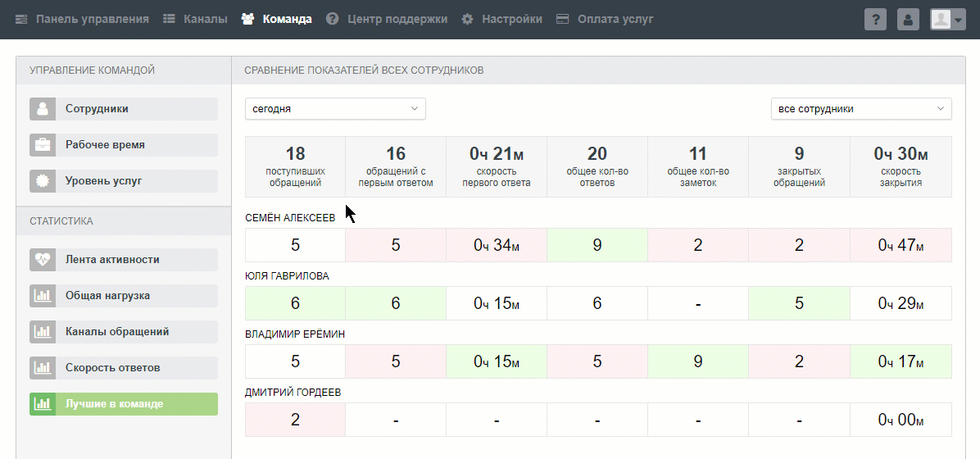Click the Сотрудники person icon
Screen dimensions: 980x459
(x=43, y=109)
